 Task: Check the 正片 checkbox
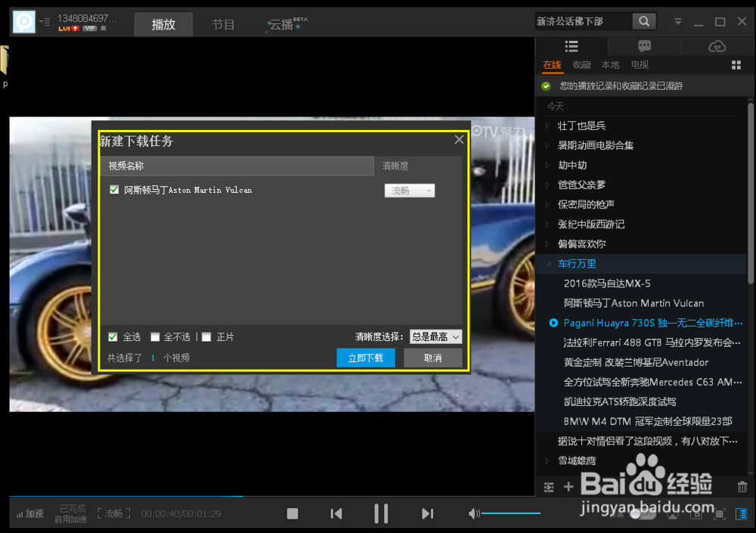coord(206,336)
